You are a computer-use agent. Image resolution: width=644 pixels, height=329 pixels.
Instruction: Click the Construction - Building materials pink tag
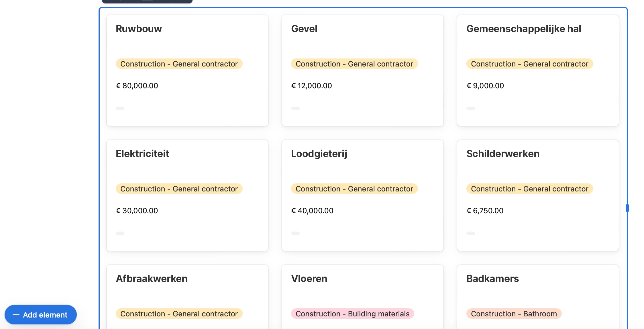pos(352,314)
